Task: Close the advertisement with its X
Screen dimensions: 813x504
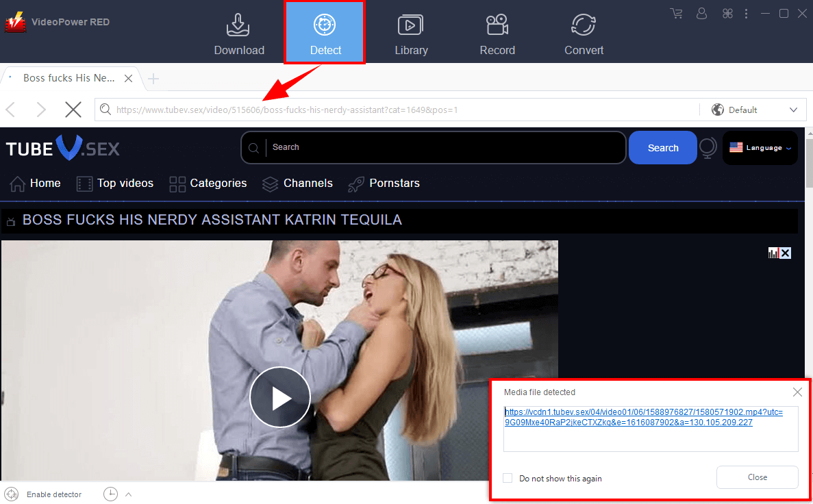Action: pyautogui.click(x=786, y=253)
